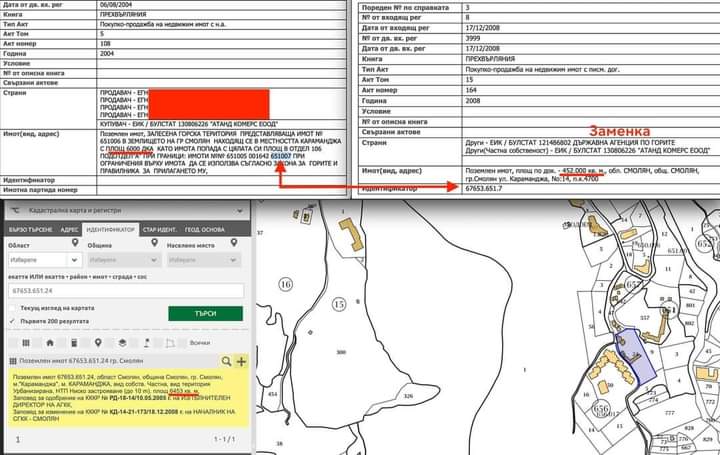Click the 06/08/2004 date cell in left document
This screenshot has height=455, width=720.
(x=221, y=5)
